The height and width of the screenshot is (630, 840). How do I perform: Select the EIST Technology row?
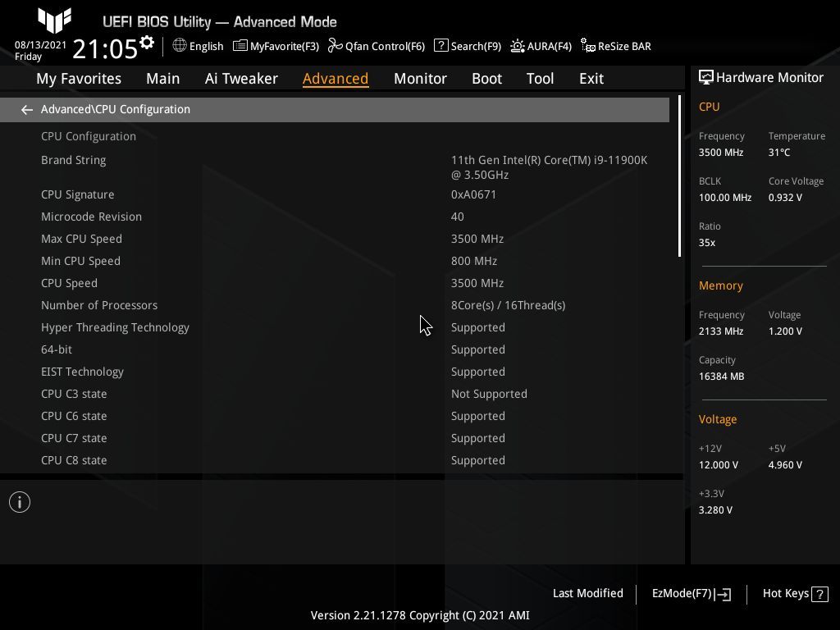(335, 372)
